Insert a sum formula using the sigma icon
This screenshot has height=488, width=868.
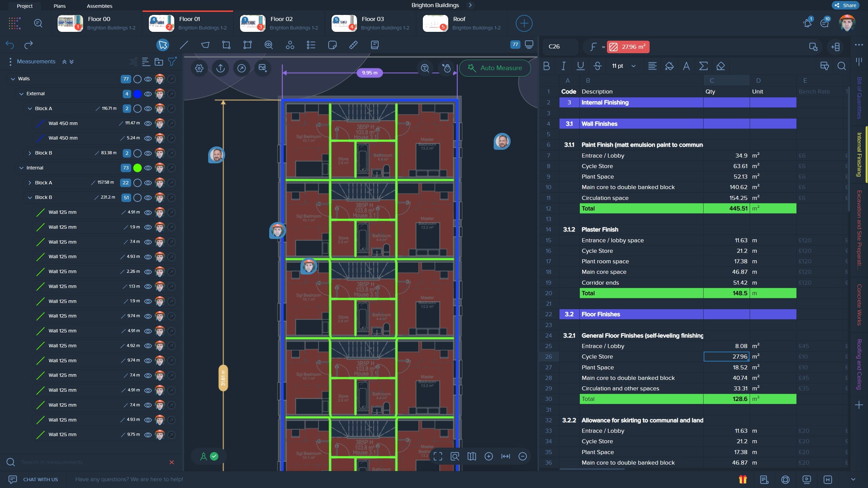coord(704,66)
